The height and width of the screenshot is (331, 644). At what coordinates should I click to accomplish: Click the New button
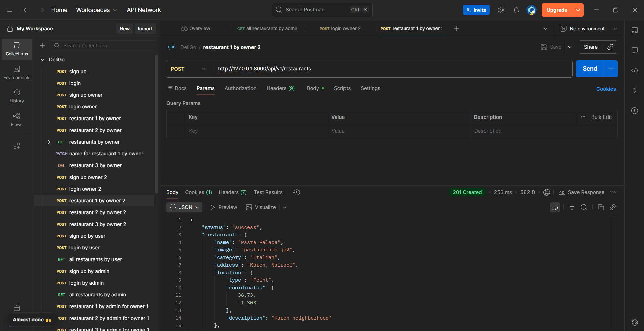125,29
